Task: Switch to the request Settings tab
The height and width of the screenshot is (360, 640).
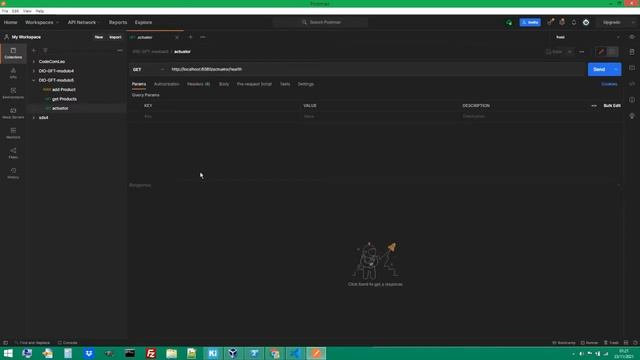Action: 306,84
